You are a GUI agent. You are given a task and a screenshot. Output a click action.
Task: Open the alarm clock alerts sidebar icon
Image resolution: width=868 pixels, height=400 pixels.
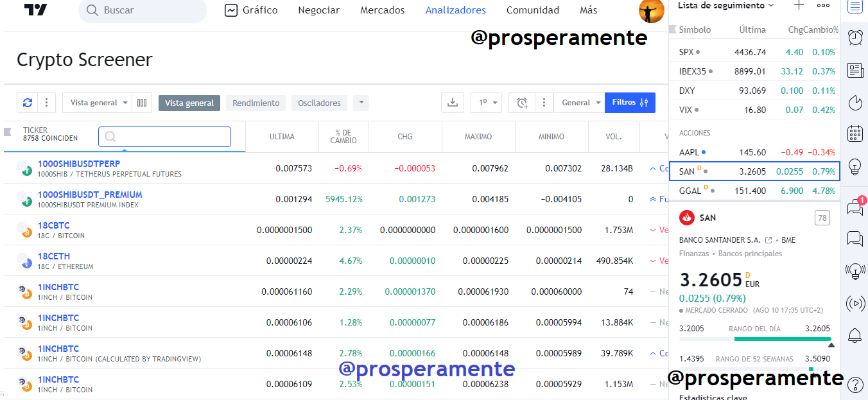click(x=855, y=37)
